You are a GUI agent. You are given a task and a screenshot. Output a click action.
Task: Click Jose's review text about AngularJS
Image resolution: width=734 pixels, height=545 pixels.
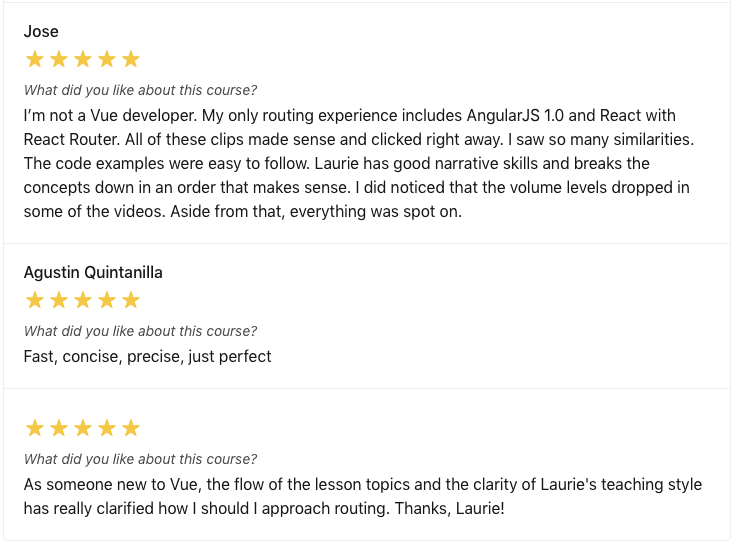point(359,163)
